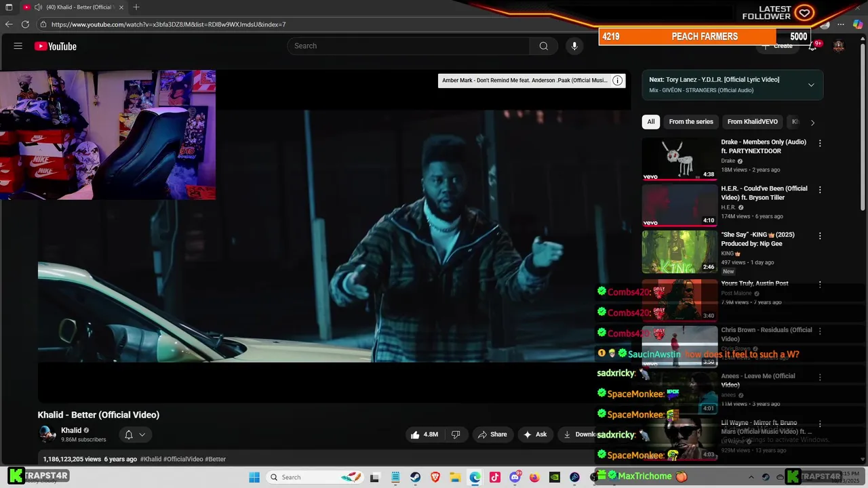The image size is (868, 488).
Task: Open Khalid channel name link
Action: coord(71,430)
